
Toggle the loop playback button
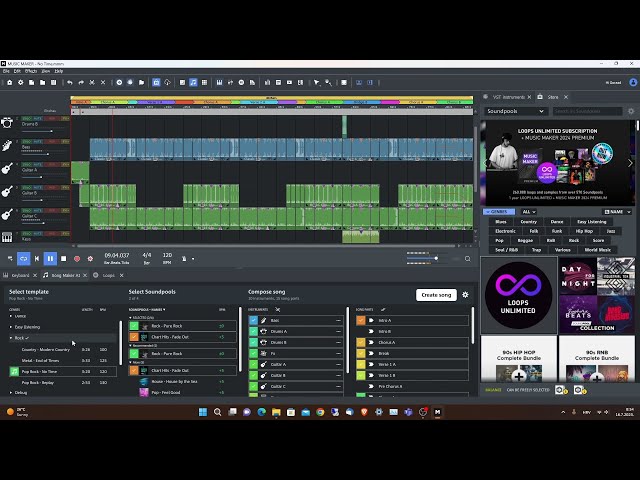pos(24,259)
